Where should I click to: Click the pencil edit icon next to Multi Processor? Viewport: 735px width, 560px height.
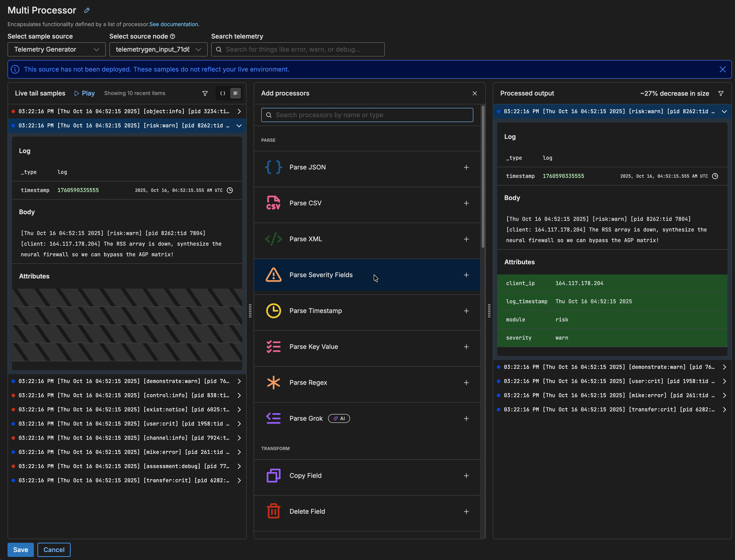click(x=87, y=10)
